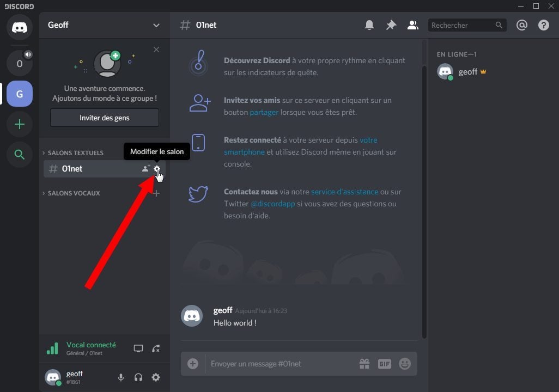The height and width of the screenshot is (392, 559).
Task: Select the 01net text channel
Action: pos(104,169)
